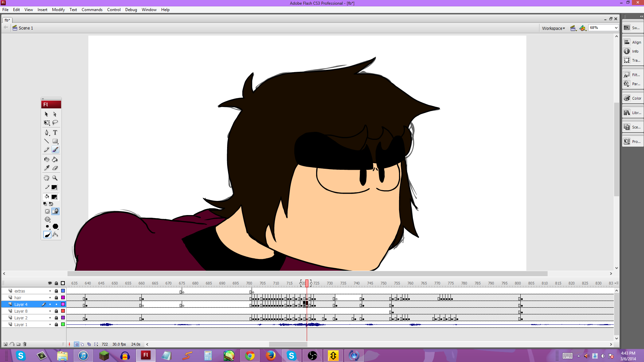Open the Commands menu

[92, 10]
